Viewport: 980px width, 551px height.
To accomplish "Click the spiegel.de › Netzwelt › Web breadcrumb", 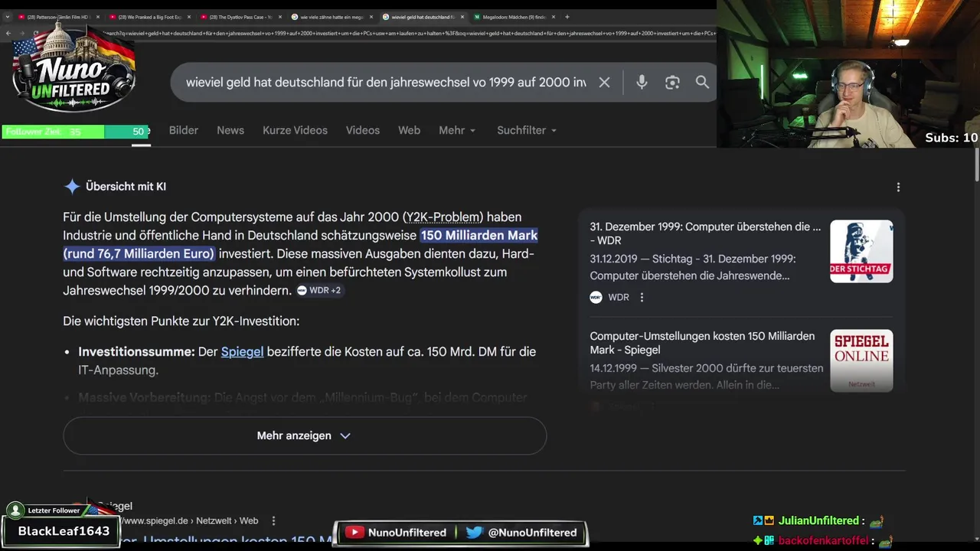I will tap(188, 520).
